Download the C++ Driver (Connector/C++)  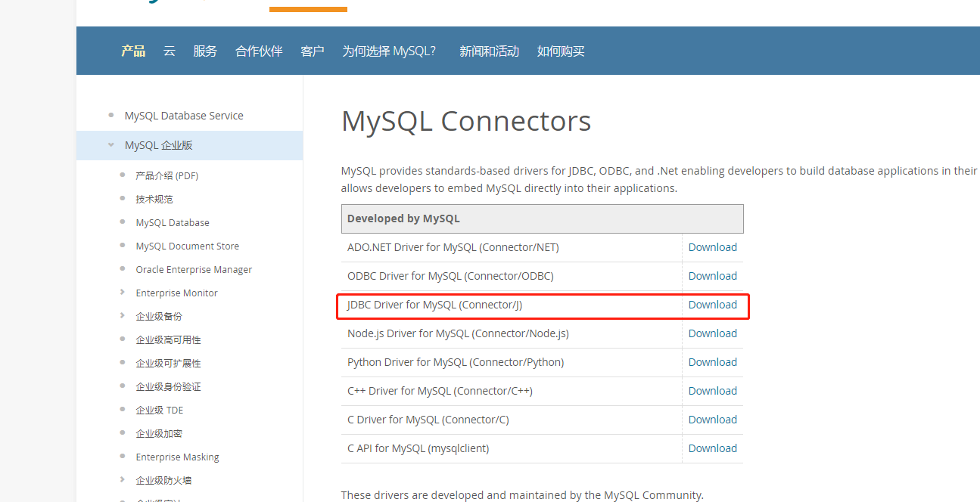712,391
